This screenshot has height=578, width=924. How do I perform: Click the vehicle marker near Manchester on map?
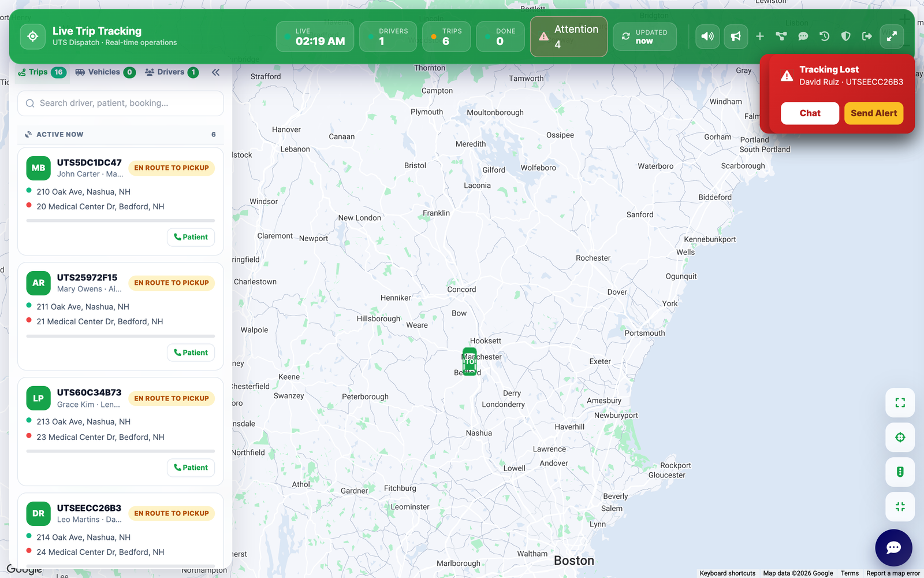click(x=470, y=362)
